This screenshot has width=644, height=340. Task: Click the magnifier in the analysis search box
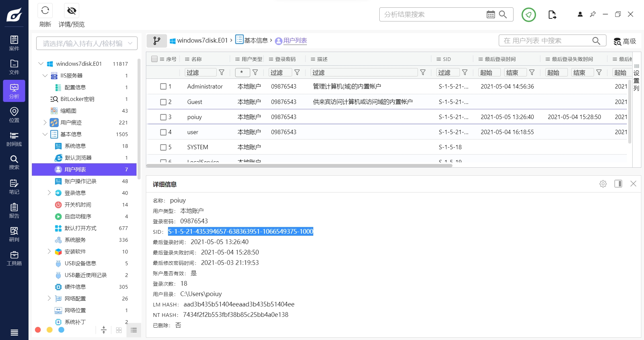pos(503,14)
